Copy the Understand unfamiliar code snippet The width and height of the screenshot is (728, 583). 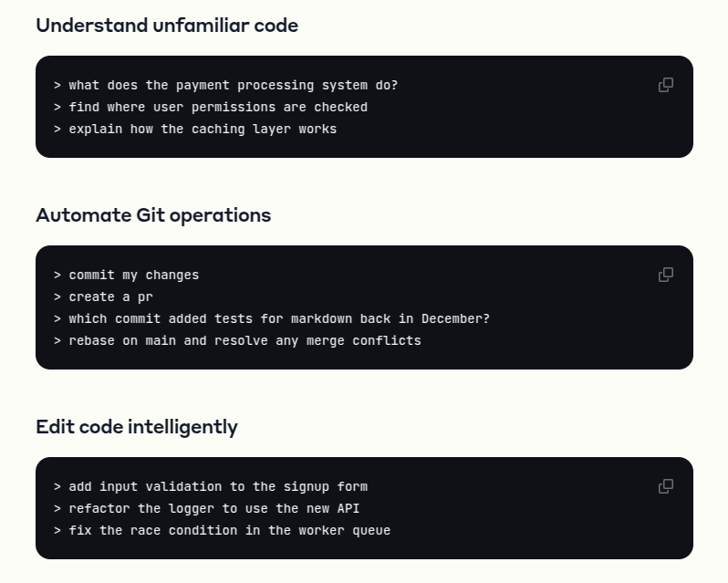point(666,85)
